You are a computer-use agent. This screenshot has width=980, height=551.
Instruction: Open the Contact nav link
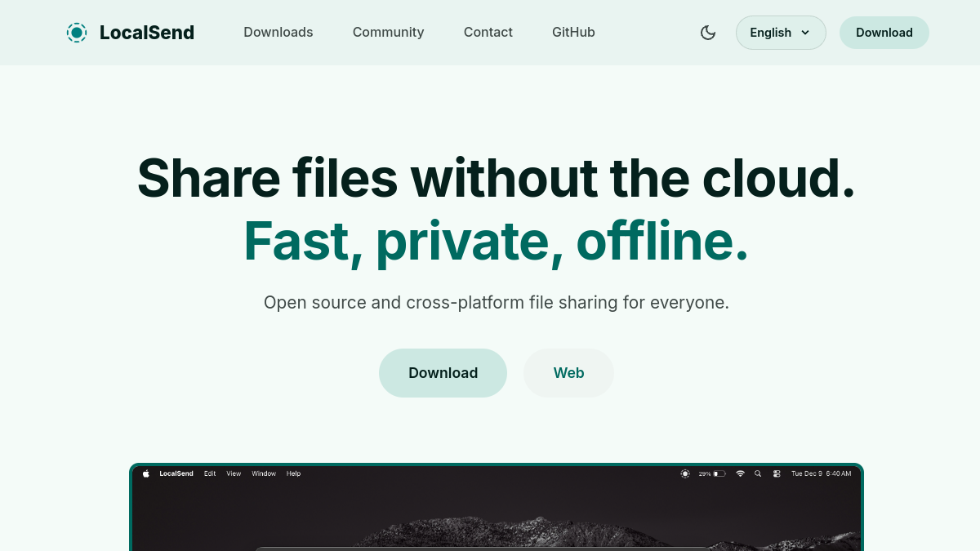(488, 33)
